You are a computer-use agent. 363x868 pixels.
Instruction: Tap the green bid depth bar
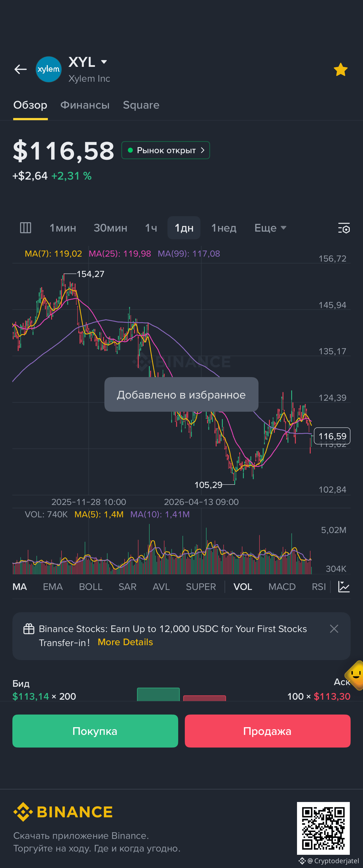(158, 694)
